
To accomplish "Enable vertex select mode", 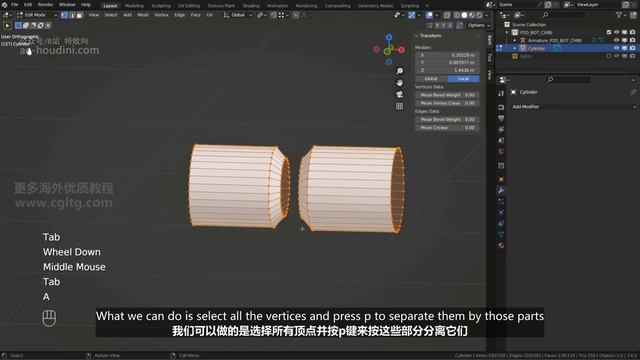I will [64, 15].
